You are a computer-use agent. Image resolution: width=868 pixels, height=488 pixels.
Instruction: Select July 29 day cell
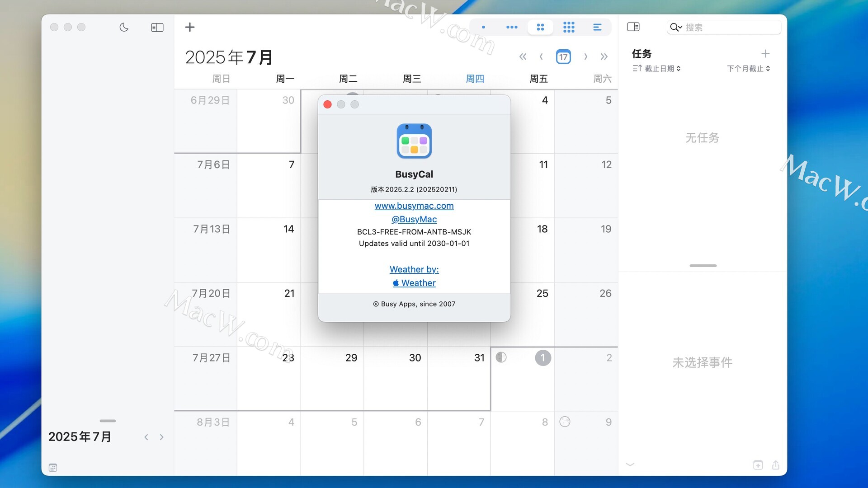click(332, 379)
